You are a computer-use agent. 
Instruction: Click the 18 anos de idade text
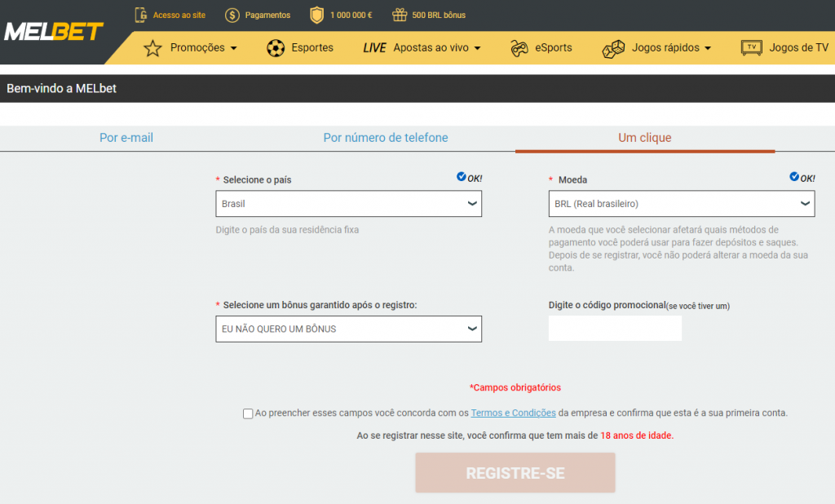tap(637, 435)
